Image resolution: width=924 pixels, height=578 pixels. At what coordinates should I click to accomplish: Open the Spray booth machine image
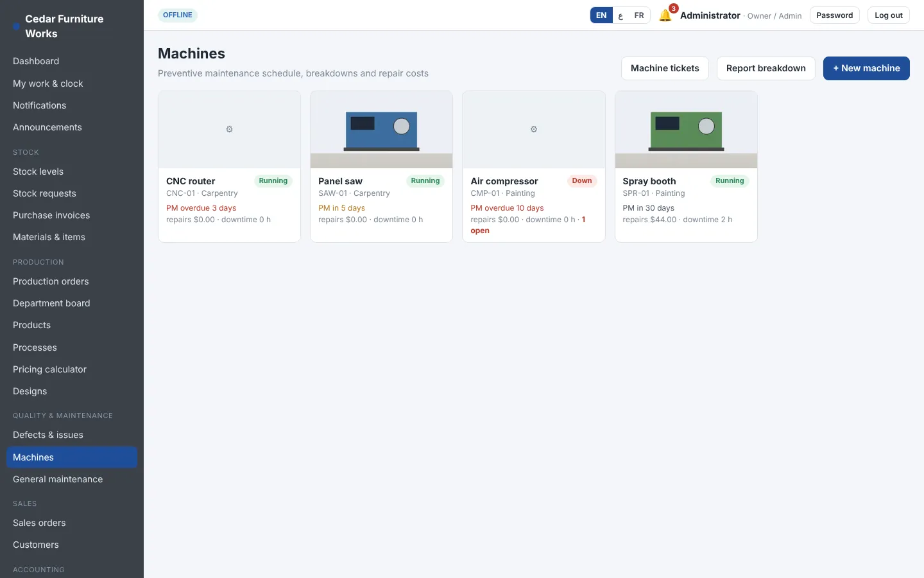pos(686,130)
